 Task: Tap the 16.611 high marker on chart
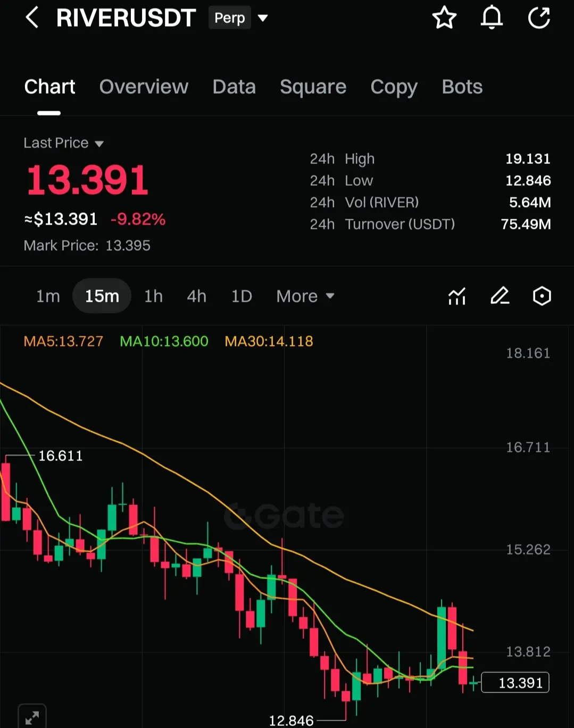(60, 456)
